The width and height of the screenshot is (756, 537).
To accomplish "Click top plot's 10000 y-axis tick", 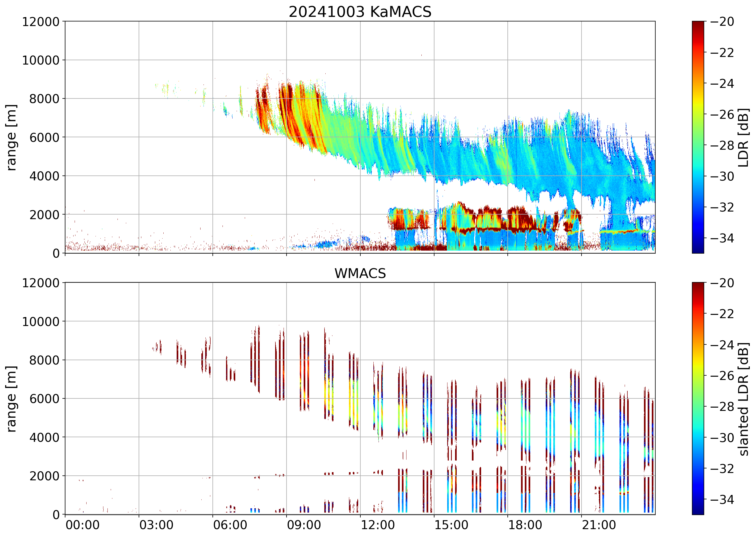I will 40,60.
